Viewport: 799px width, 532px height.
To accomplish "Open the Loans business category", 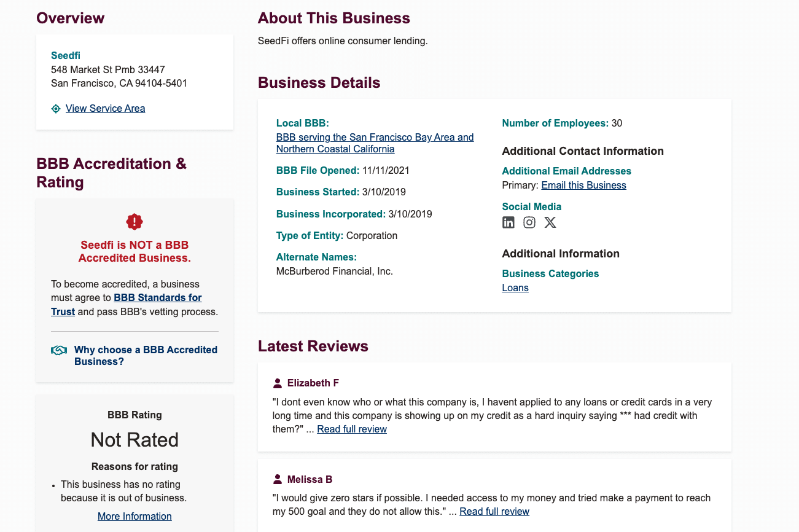I will [515, 288].
